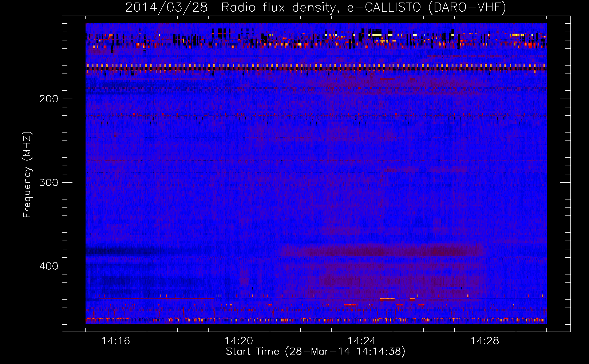Click the 300 frequency tick label
This screenshot has width=589, height=364.
(49, 182)
